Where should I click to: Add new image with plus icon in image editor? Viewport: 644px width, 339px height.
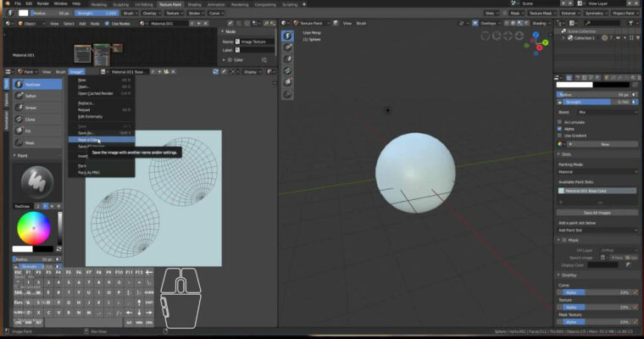point(160,71)
